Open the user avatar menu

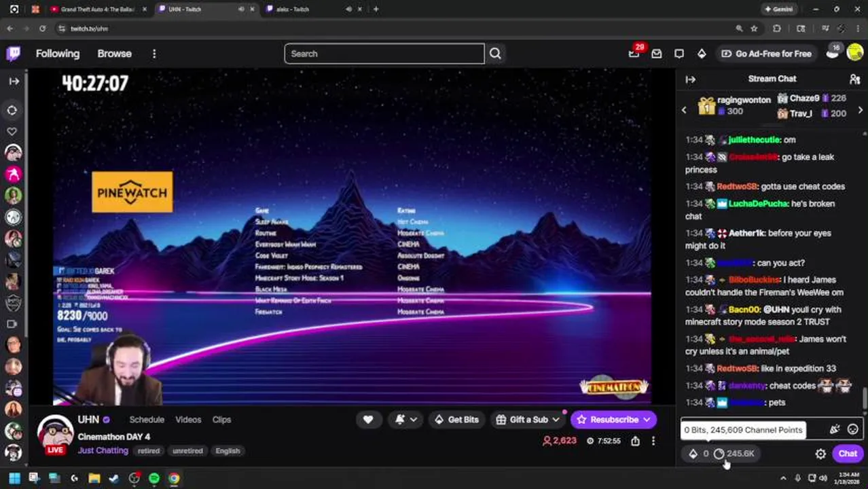pyautogui.click(x=855, y=54)
